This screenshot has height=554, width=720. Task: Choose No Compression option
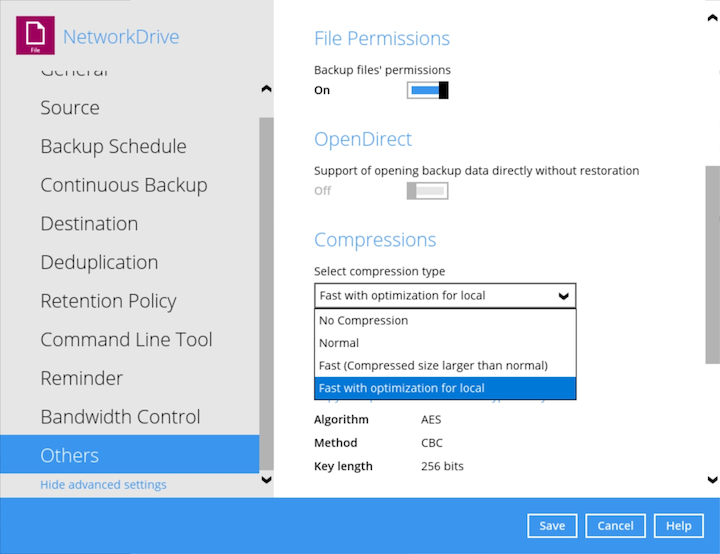click(x=445, y=320)
